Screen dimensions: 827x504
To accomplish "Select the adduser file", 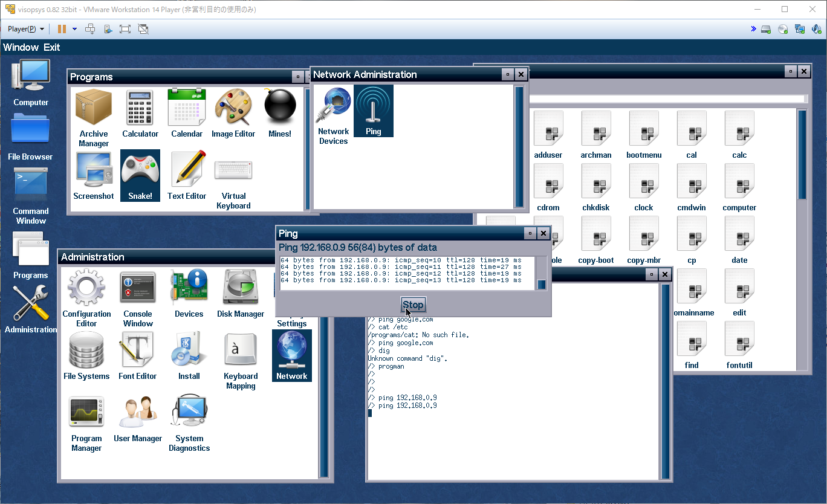I will pos(548,135).
